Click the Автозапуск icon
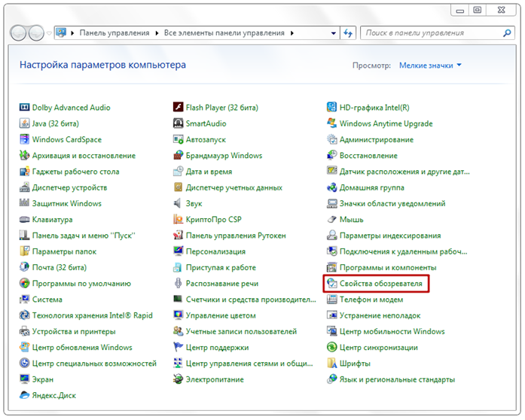 point(178,139)
